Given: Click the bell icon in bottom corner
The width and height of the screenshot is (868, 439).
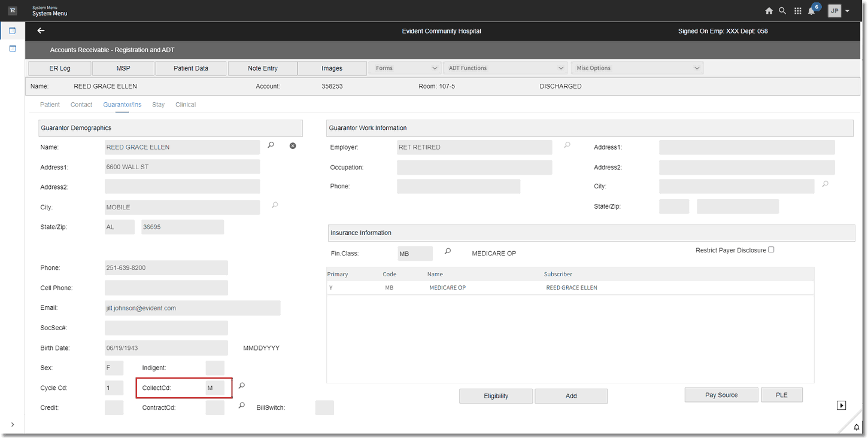Looking at the screenshot, I should (x=856, y=426).
